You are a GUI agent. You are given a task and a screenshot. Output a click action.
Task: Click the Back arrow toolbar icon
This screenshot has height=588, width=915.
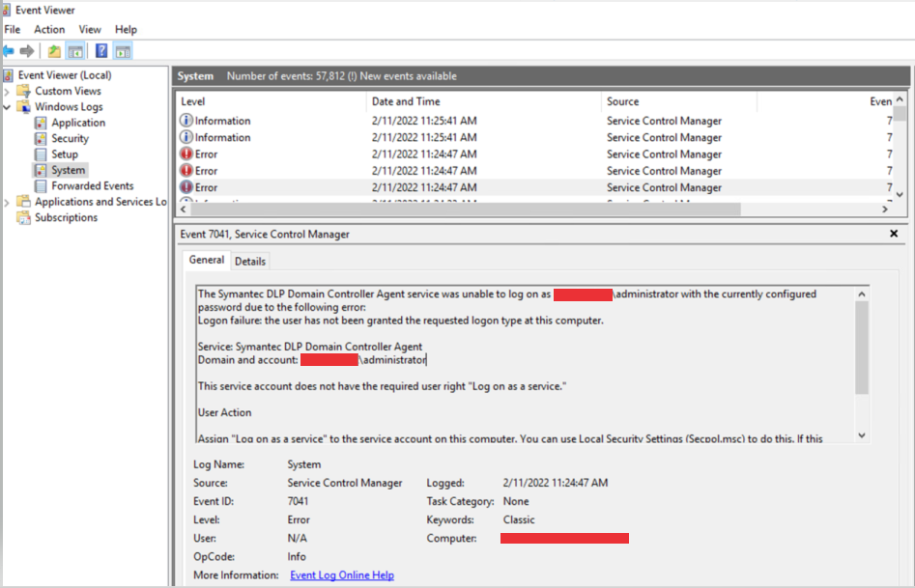(x=9, y=51)
